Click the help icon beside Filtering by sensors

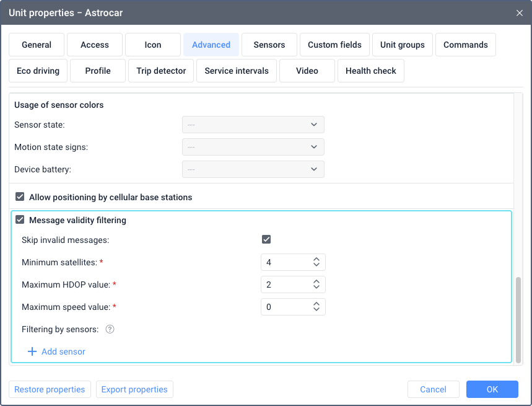coord(110,329)
